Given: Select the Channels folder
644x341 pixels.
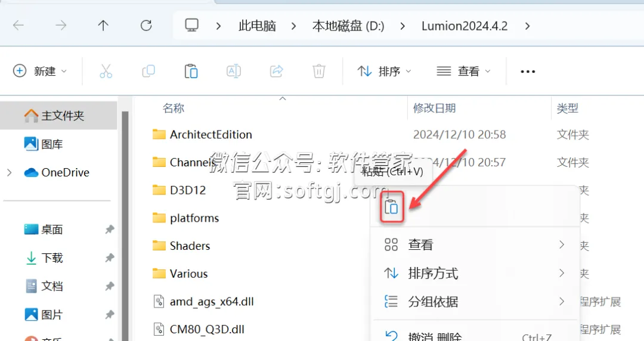Looking at the screenshot, I should 184,162.
